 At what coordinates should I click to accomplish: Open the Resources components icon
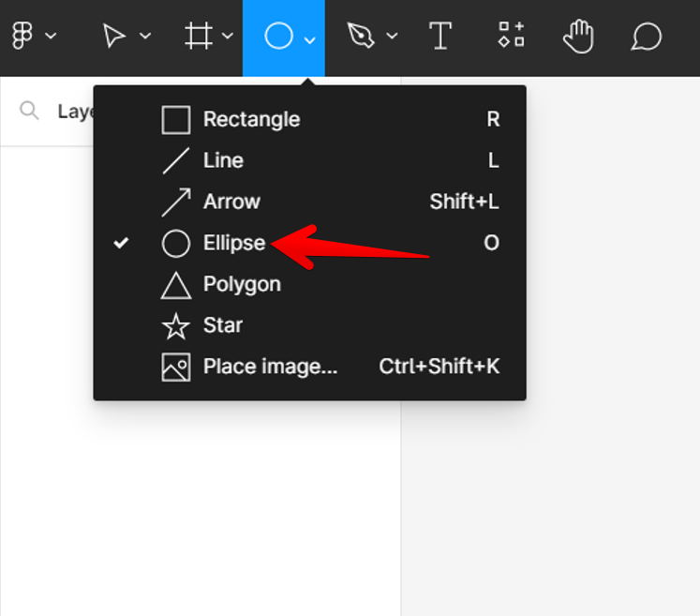[511, 37]
